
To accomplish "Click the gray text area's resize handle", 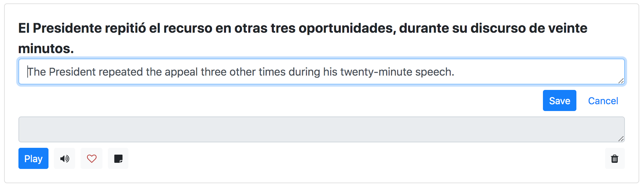I will 621,139.
